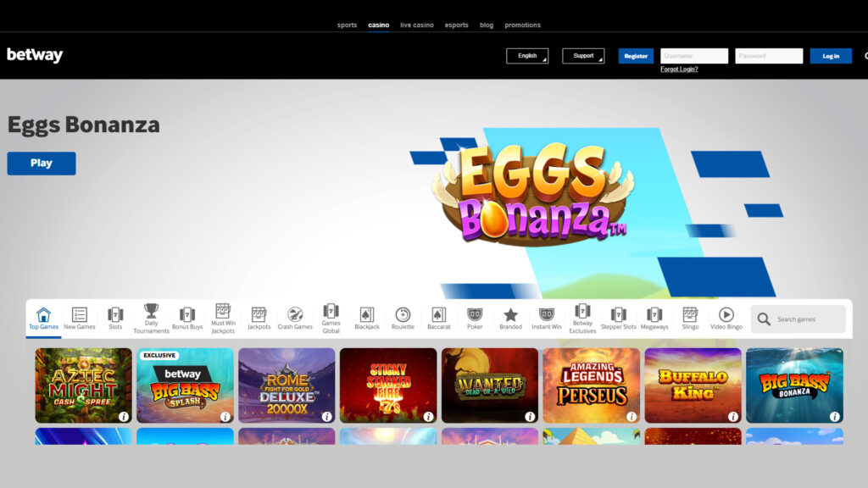The height and width of the screenshot is (488, 868).
Task: Click the Register button
Action: (x=636, y=56)
